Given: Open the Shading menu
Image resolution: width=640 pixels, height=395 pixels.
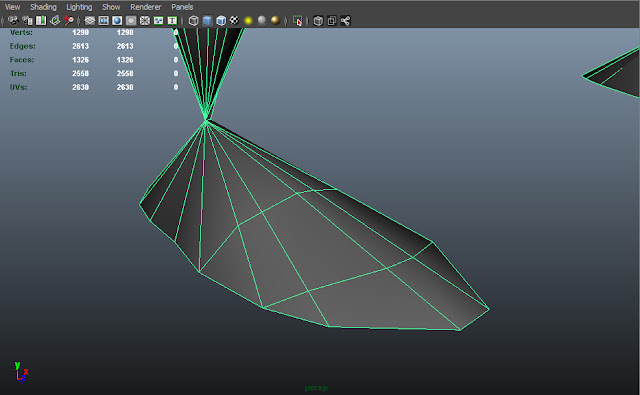Looking at the screenshot, I should [43, 7].
